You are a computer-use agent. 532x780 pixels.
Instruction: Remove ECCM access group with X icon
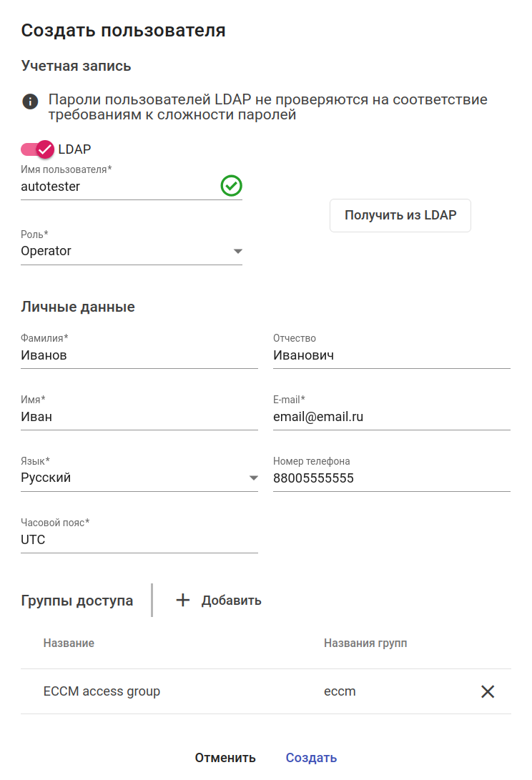[x=488, y=691]
